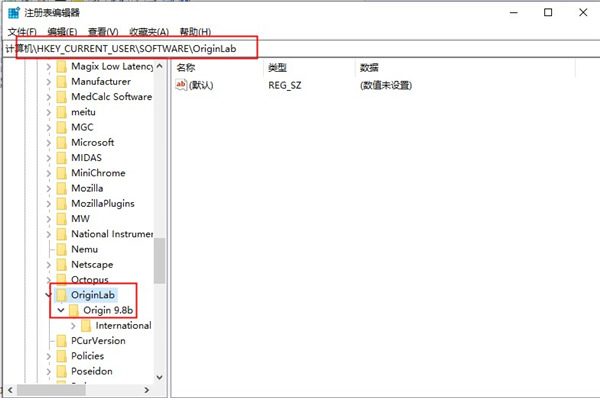Viewport: 600px width, 398px height.
Task: Click the (默认) string value icon
Action: coord(181,85)
